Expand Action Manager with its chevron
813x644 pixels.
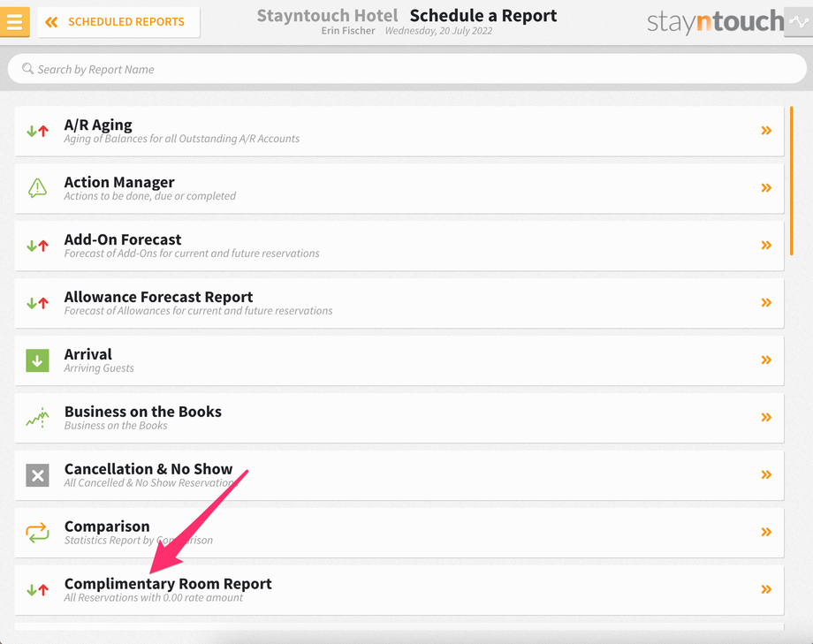click(x=766, y=187)
